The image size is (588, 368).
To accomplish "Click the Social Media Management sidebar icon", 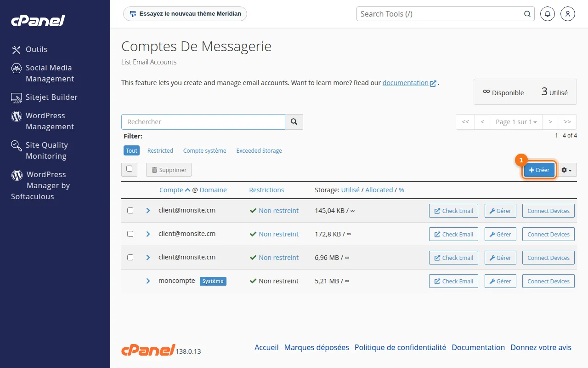I will coord(17,68).
